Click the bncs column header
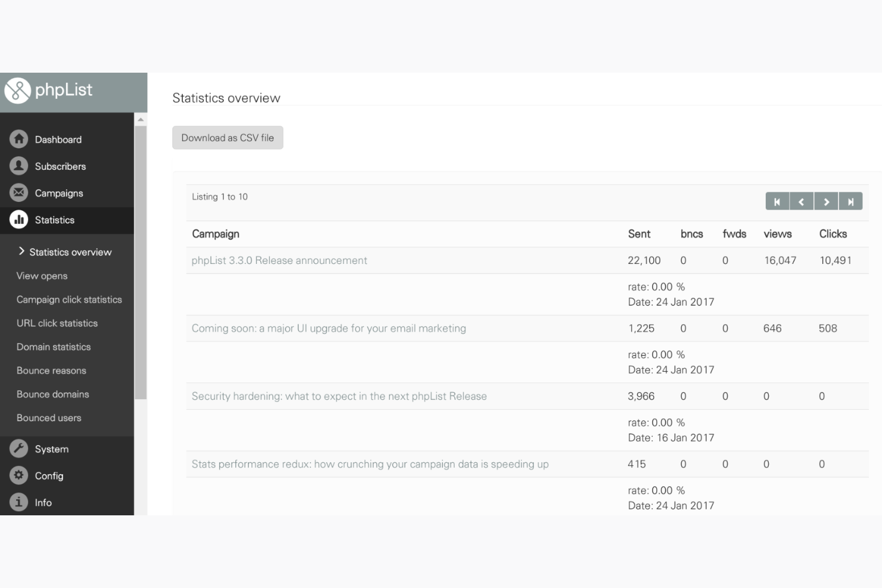The width and height of the screenshot is (882, 588). [692, 234]
